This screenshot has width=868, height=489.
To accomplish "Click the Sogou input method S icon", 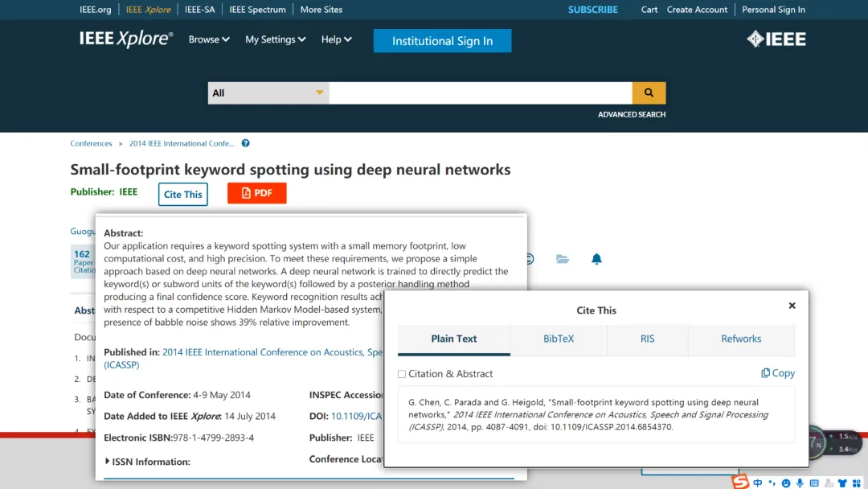I will click(740, 482).
